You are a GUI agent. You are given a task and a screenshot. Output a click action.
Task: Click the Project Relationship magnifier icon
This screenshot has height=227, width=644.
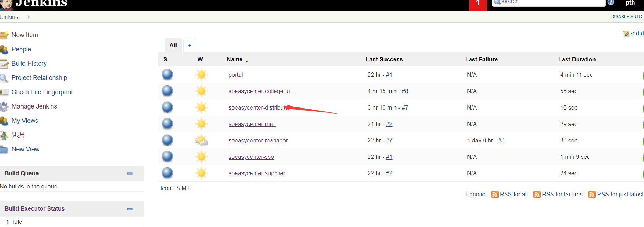click(x=4, y=78)
